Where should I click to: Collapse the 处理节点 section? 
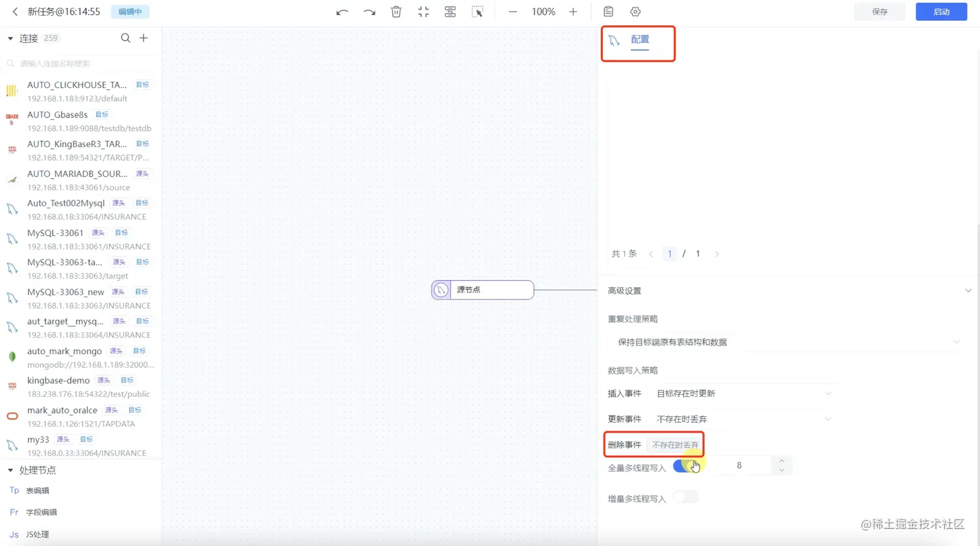10,470
